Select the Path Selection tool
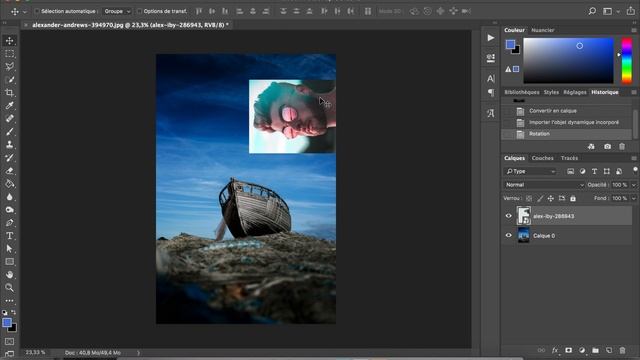 [x=9, y=249]
